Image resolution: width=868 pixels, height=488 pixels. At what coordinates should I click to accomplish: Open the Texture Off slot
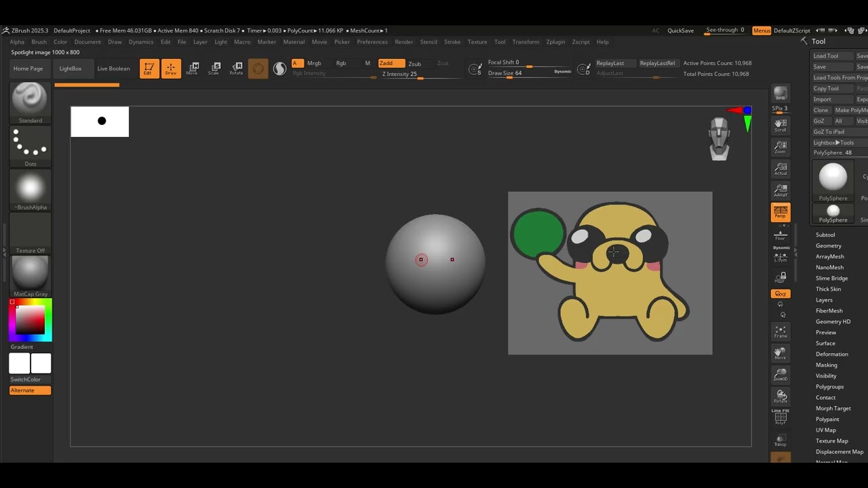[30, 233]
